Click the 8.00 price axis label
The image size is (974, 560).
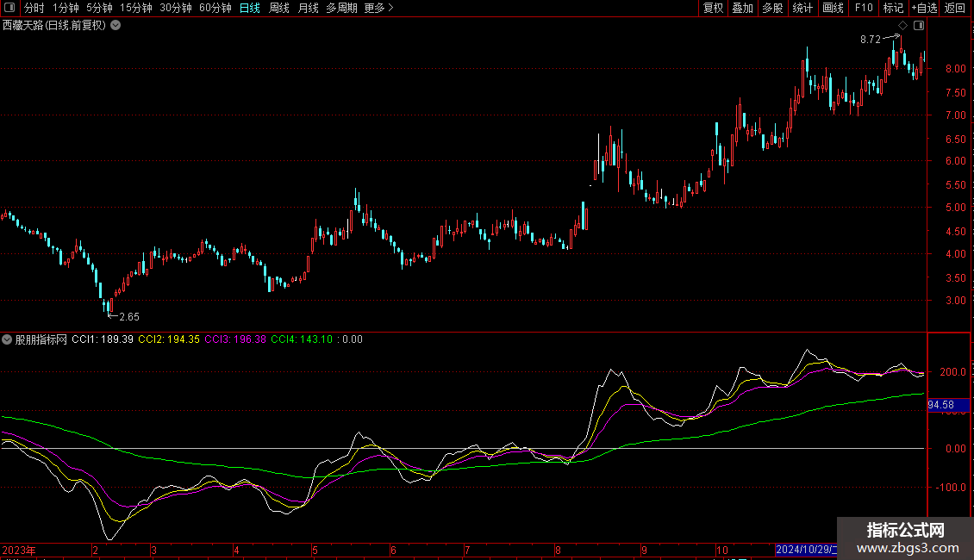pos(955,69)
